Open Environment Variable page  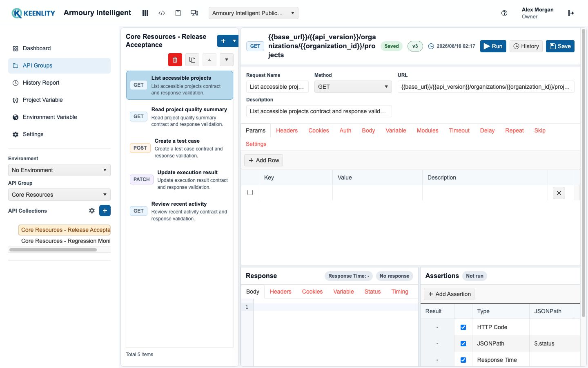(x=59, y=117)
